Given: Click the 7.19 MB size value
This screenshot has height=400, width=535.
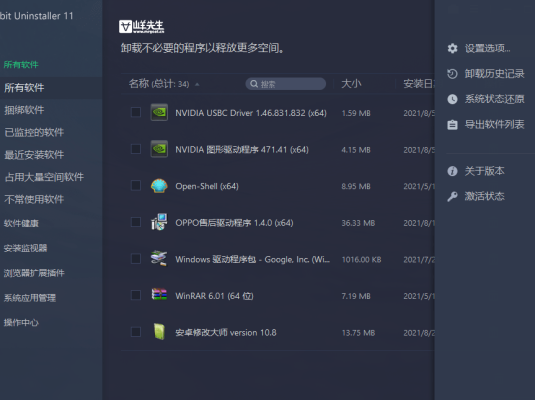Looking at the screenshot, I should click(x=356, y=296).
